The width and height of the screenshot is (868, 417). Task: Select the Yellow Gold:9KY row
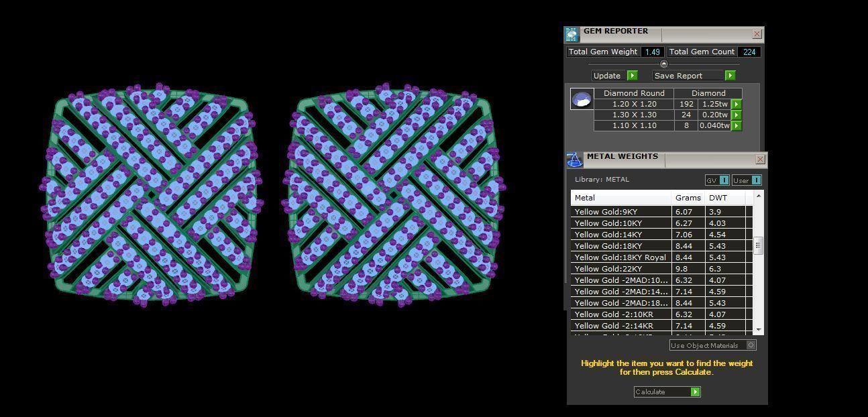tap(661, 211)
